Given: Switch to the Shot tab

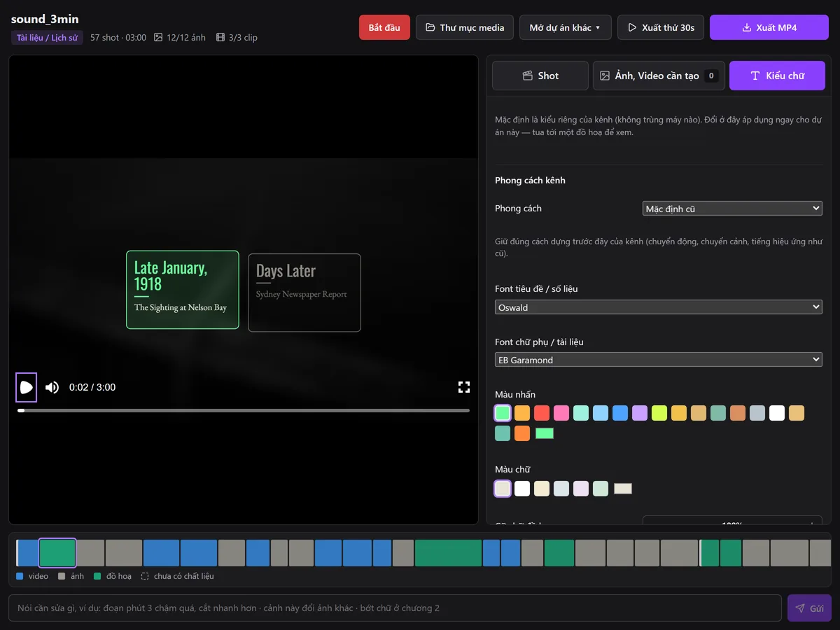Looking at the screenshot, I should (540, 76).
